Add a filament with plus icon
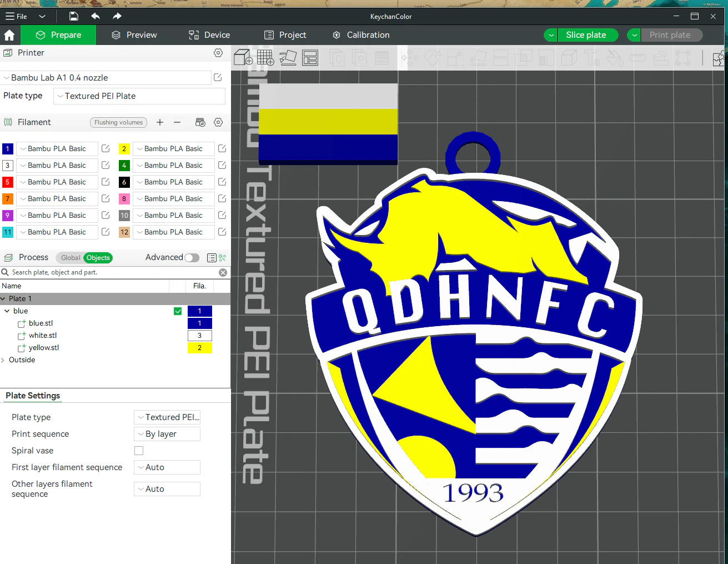728x564 pixels. click(160, 122)
